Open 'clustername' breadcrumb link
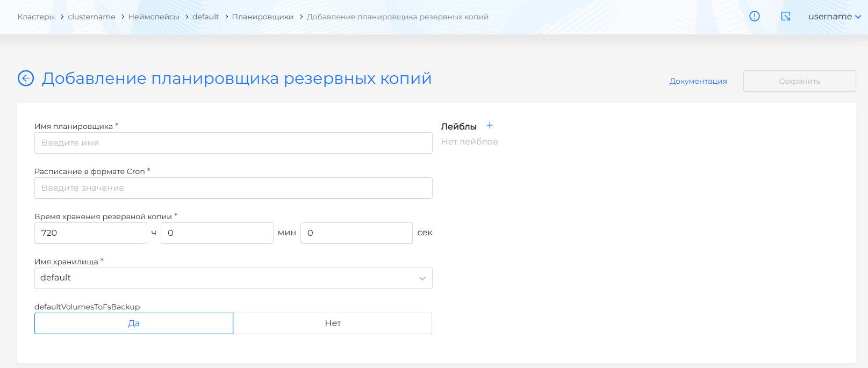Screen dimensions: 868x368 pyautogui.click(x=91, y=17)
